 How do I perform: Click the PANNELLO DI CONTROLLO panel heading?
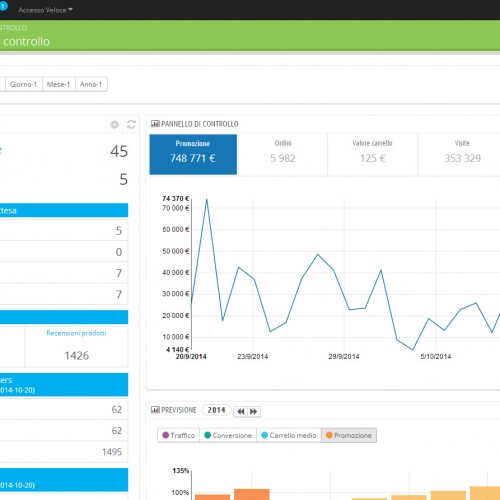200,124
